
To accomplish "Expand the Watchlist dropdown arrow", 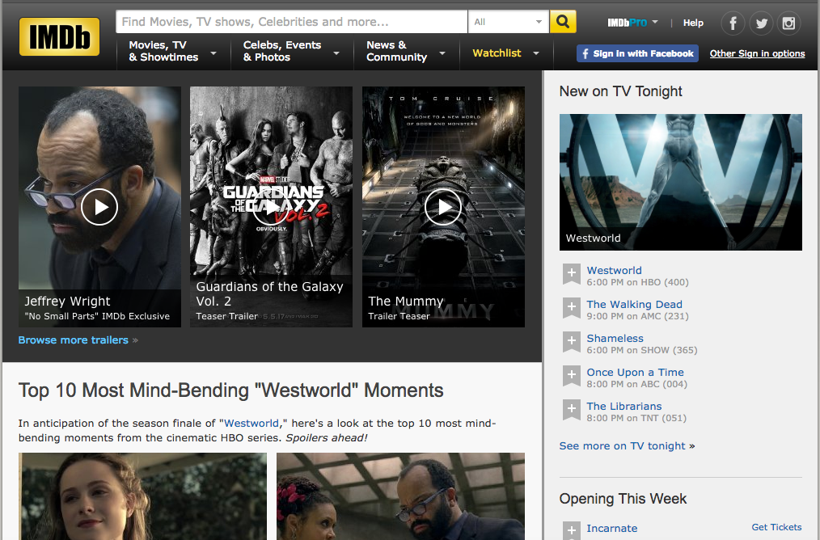I will click(536, 53).
